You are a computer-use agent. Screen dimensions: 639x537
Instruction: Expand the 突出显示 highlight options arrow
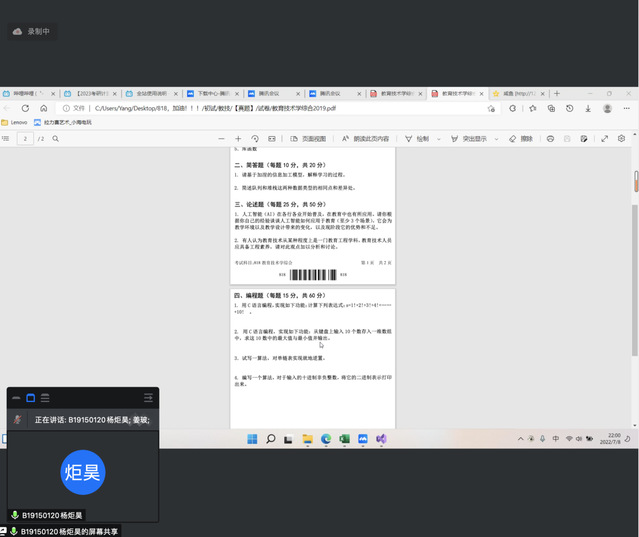(x=495, y=139)
